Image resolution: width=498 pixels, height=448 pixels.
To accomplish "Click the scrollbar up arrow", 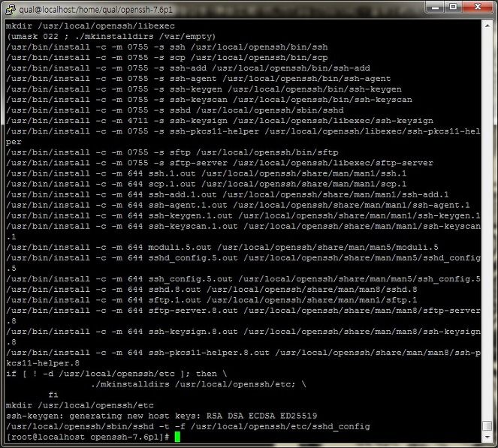I will tap(487, 26).
